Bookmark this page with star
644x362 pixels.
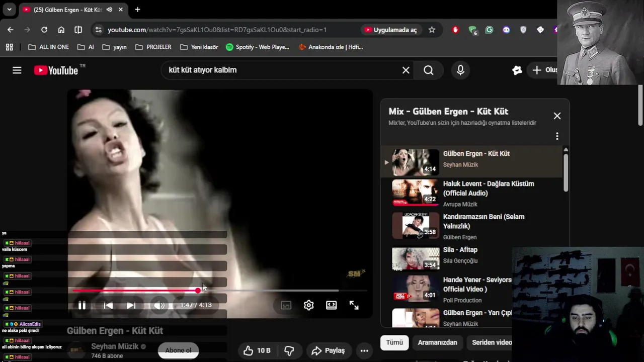(x=432, y=30)
